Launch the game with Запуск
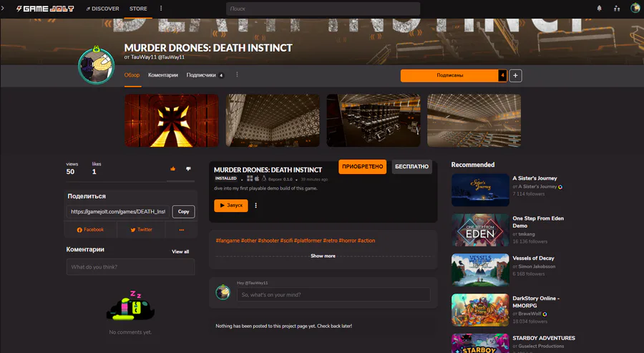Screen dimensions: 644x353 pyautogui.click(x=231, y=205)
